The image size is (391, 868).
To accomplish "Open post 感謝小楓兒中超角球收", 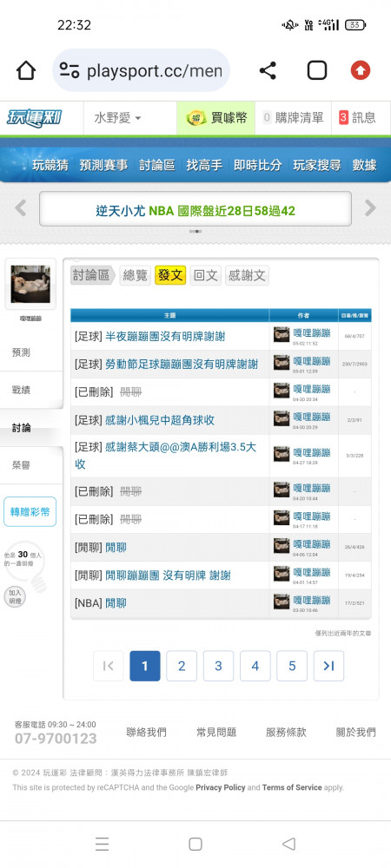I will pyautogui.click(x=160, y=420).
